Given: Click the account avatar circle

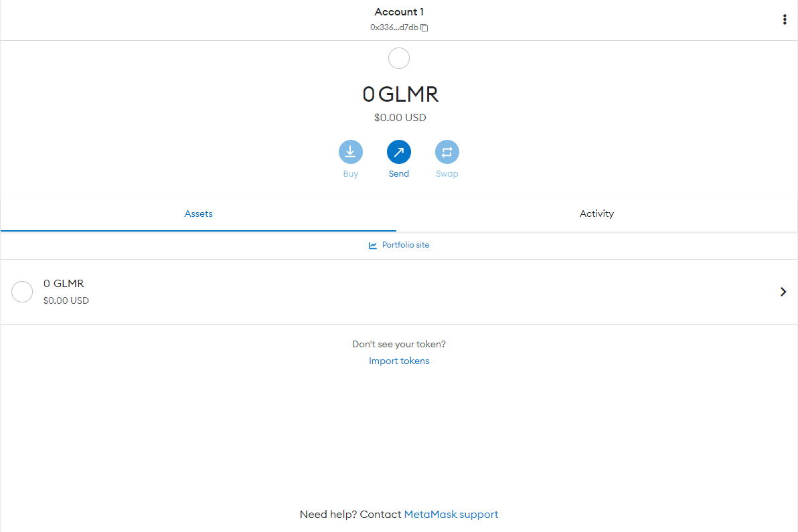Looking at the screenshot, I should click(x=399, y=58).
